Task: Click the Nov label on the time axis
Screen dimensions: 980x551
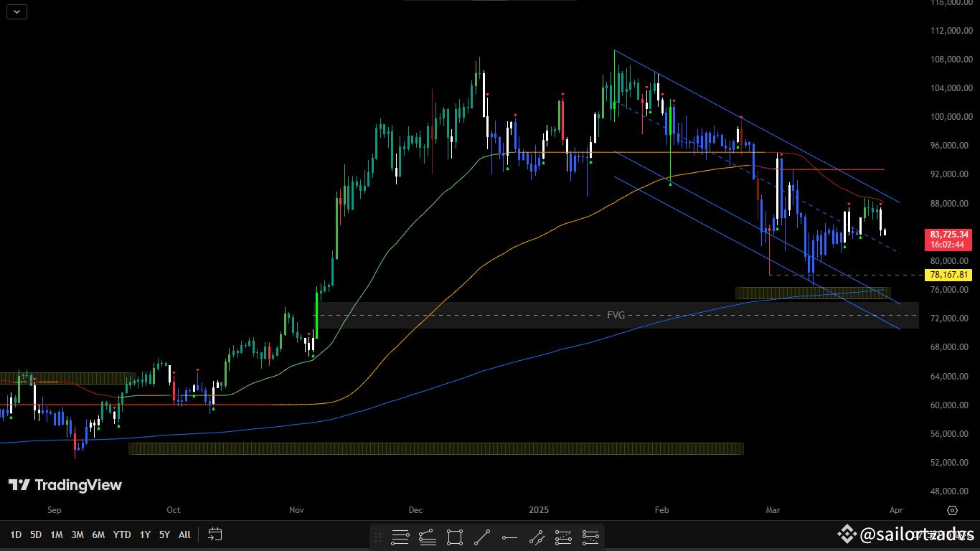Action: (x=297, y=510)
